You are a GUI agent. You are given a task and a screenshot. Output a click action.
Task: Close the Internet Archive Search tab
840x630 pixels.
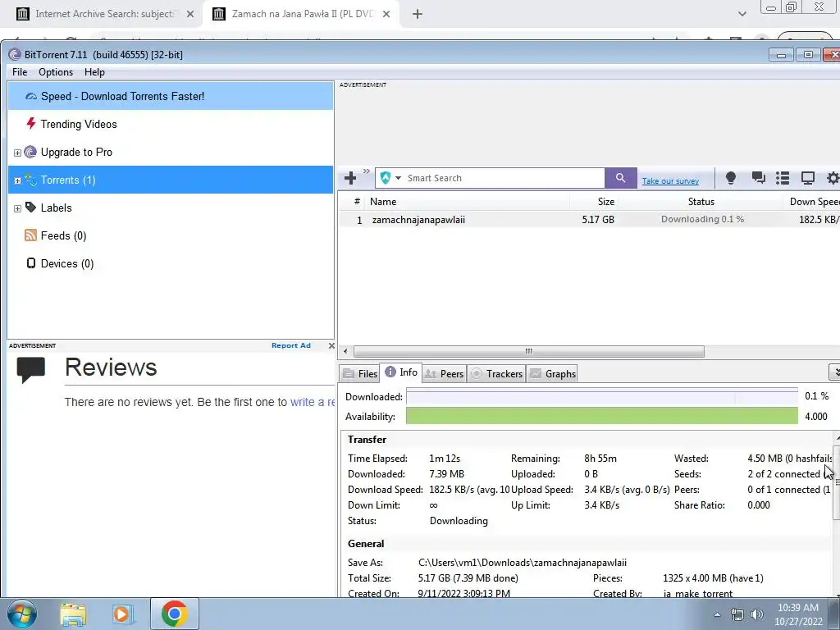[x=189, y=15]
